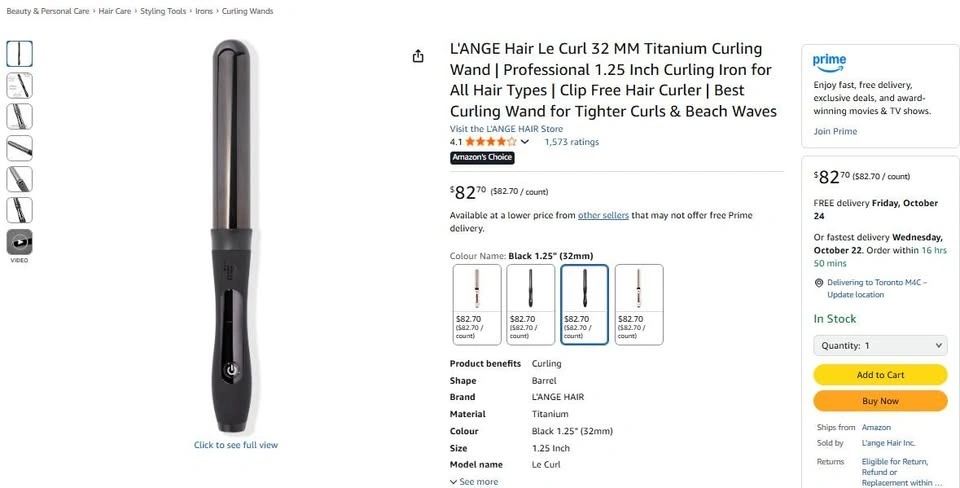Select the first colour swatch option
The width and height of the screenshot is (960, 488).
477,304
